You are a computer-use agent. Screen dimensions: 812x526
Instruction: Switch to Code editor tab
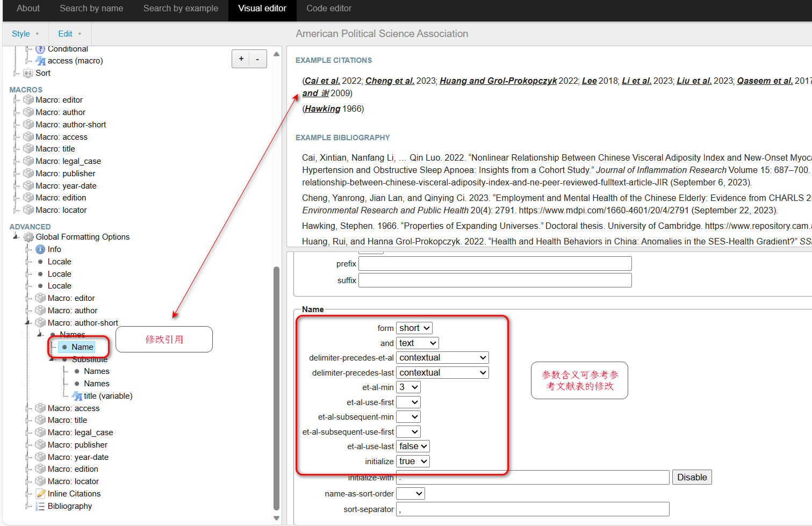(x=329, y=9)
